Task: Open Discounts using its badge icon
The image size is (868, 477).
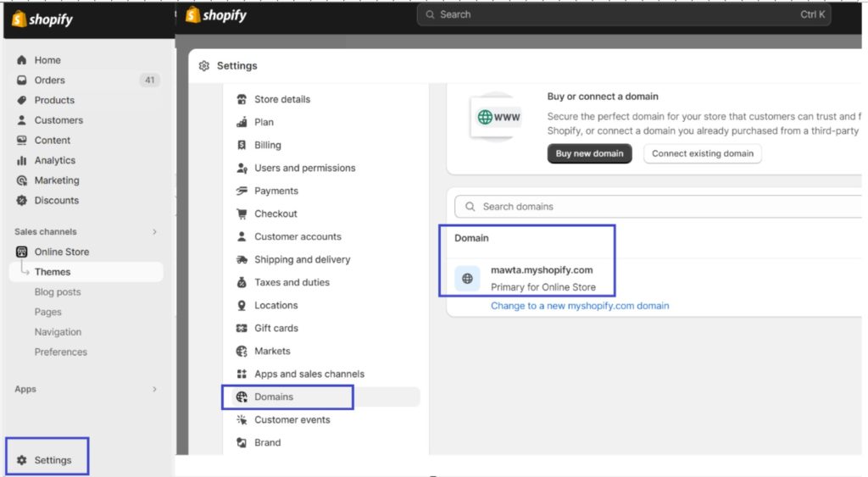Action: 21,200
